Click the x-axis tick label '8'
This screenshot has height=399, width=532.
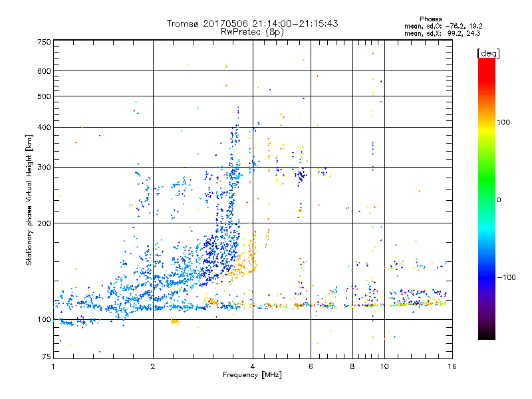(x=352, y=366)
